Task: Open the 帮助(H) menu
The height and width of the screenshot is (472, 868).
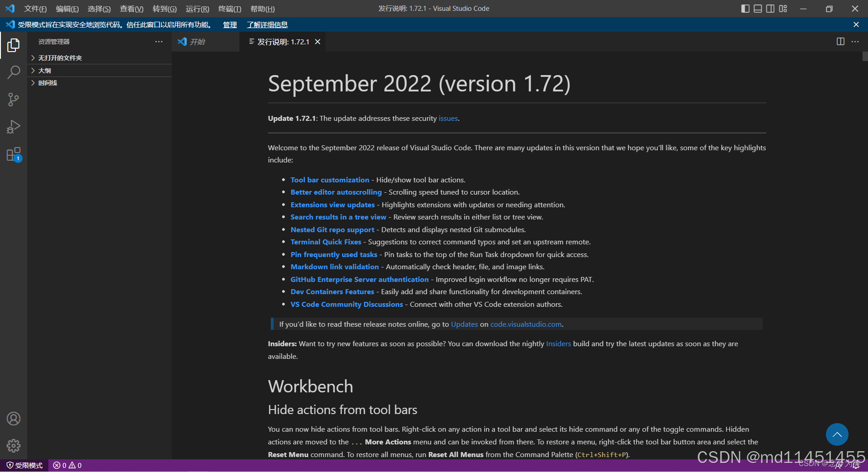Action: (x=263, y=9)
